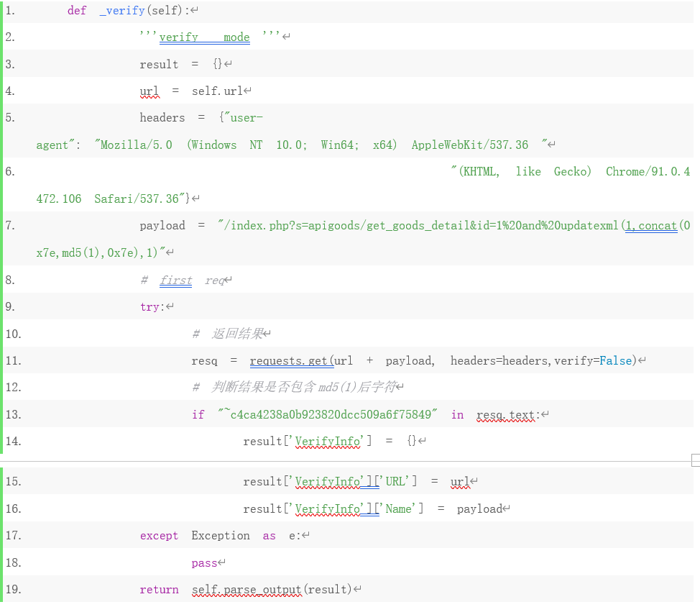The height and width of the screenshot is (607, 700).
Task: Click the 'URL' key on line 15
Action: [x=395, y=481]
